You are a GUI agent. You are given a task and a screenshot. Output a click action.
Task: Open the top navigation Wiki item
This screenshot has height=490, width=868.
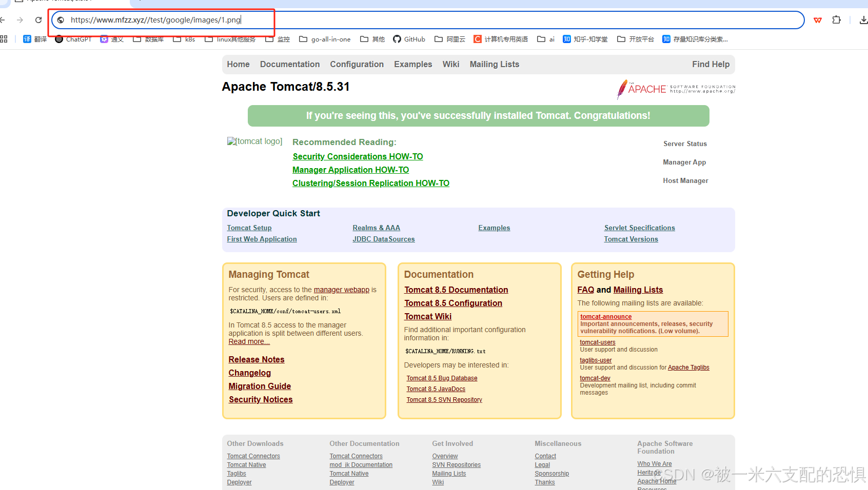451,64
